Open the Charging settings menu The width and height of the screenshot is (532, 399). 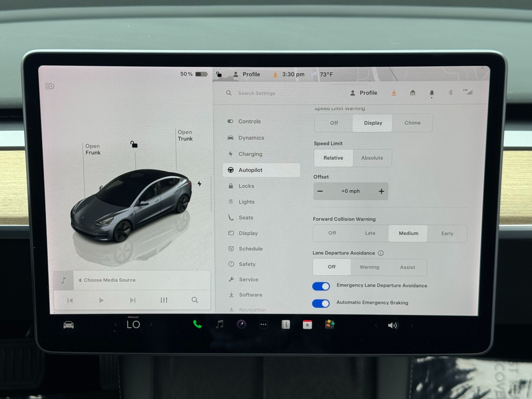point(250,154)
